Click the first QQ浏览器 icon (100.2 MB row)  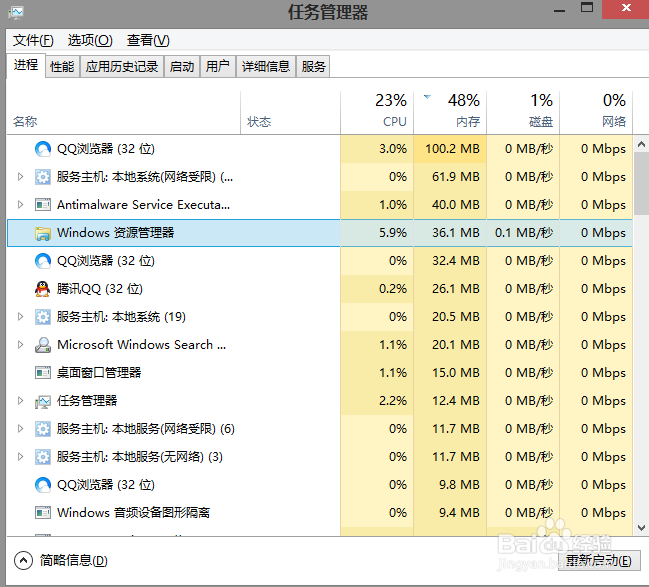(43, 149)
